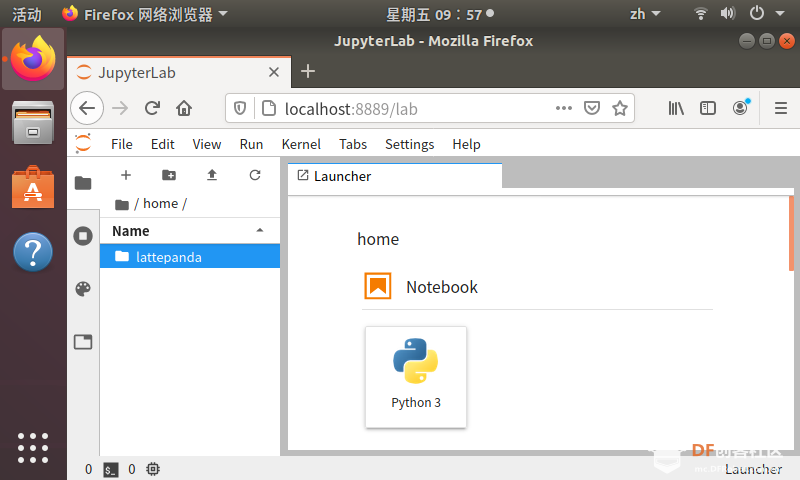Open the Firefox hamburger menu
800x480 pixels.
[x=781, y=108]
